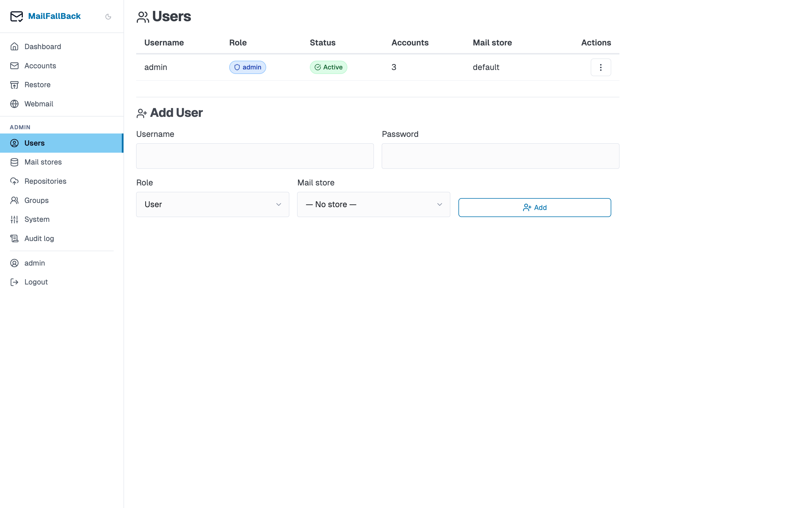Screen dimensions: 812x508
Task: Click the Users heading people icon
Action: click(143, 17)
